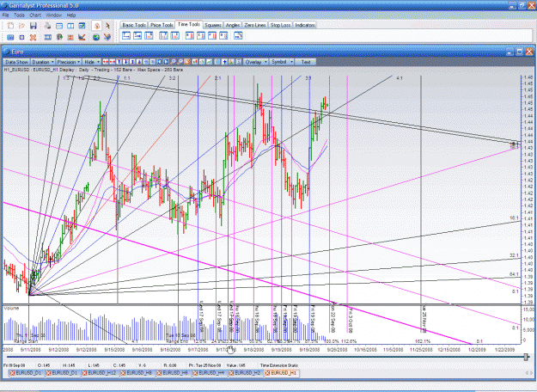537x392 pixels.
Task: Click the Open folder icon
Action: coord(22,26)
